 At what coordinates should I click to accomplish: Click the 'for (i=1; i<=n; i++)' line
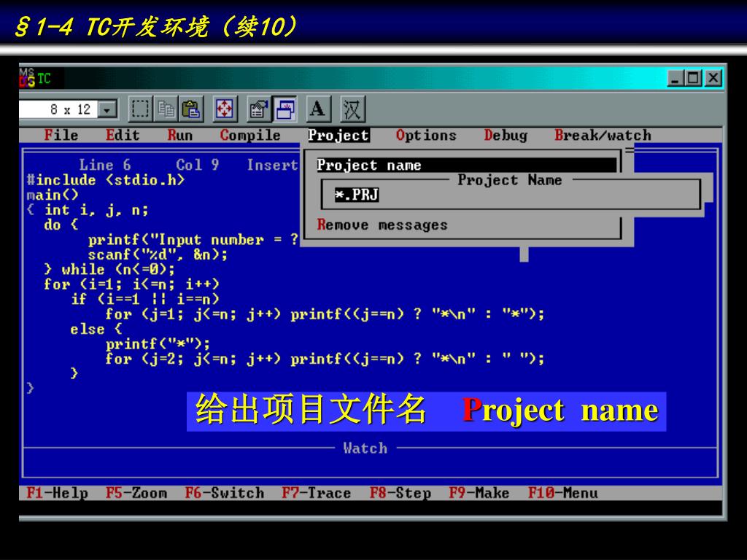(x=131, y=284)
